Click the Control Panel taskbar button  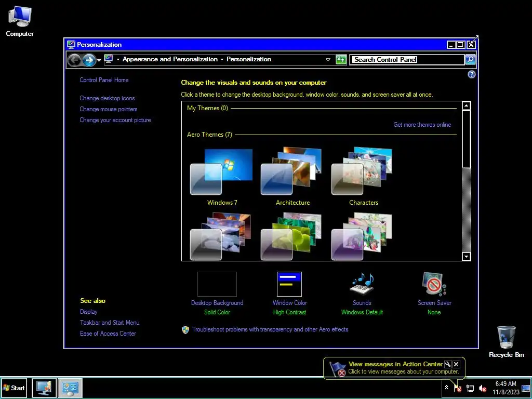(70, 388)
